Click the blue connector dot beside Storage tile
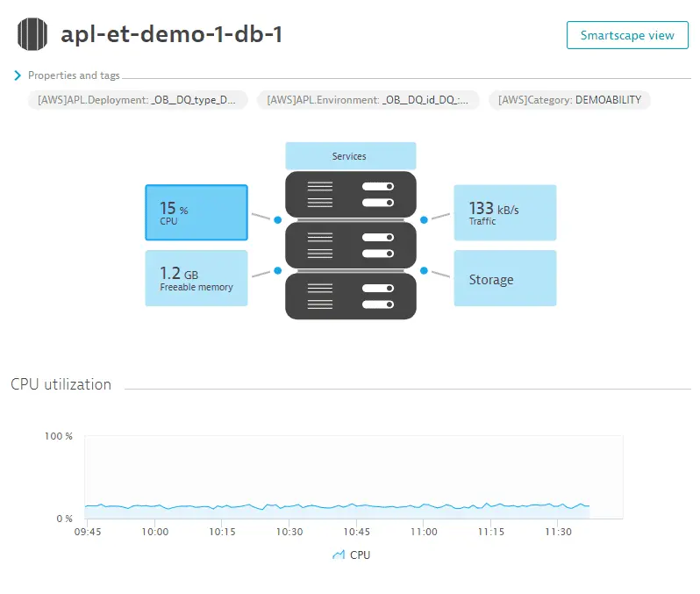700x594 pixels. coord(424,270)
